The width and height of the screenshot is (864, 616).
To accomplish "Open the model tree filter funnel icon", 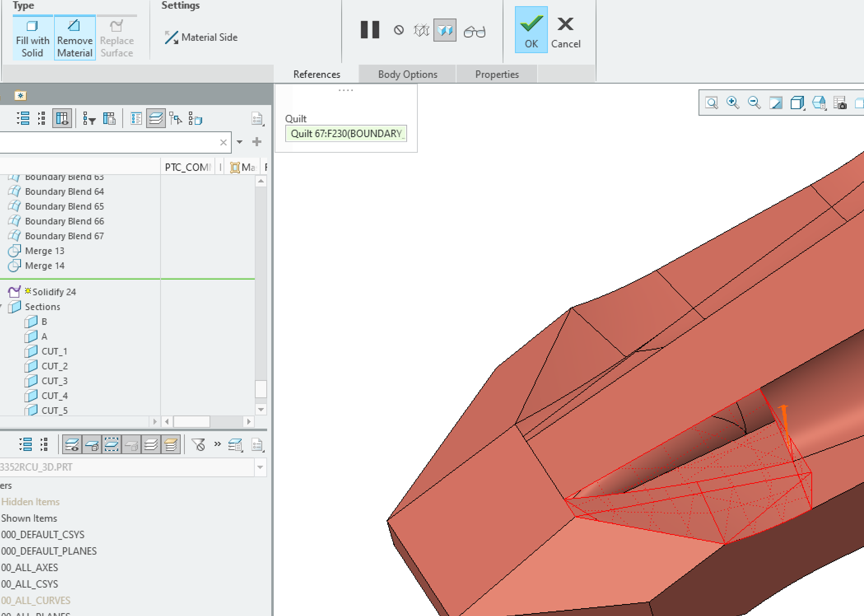I will (90, 119).
